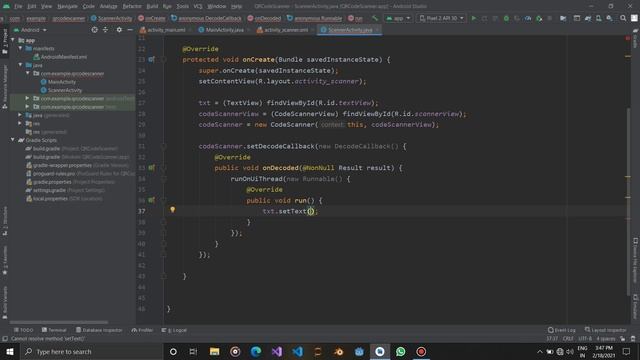Open File Explorer from the taskbar
The width and height of the screenshot is (640, 360).
pyautogui.click(x=214, y=351)
